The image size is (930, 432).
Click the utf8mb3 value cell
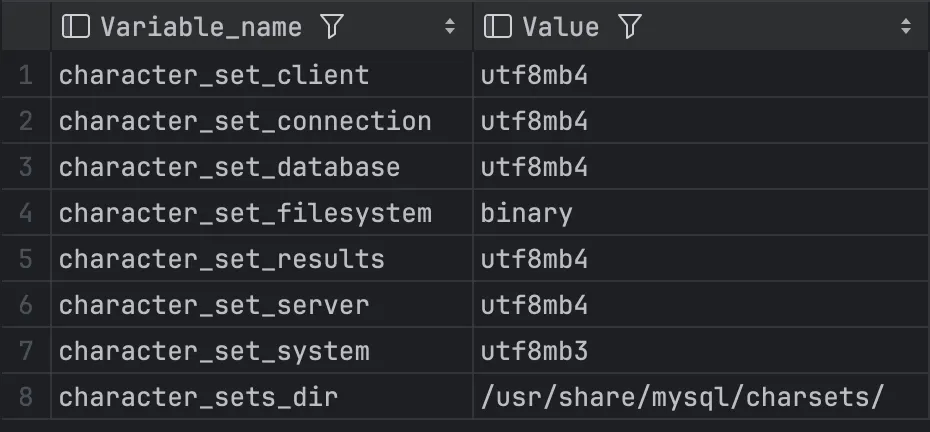534,351
